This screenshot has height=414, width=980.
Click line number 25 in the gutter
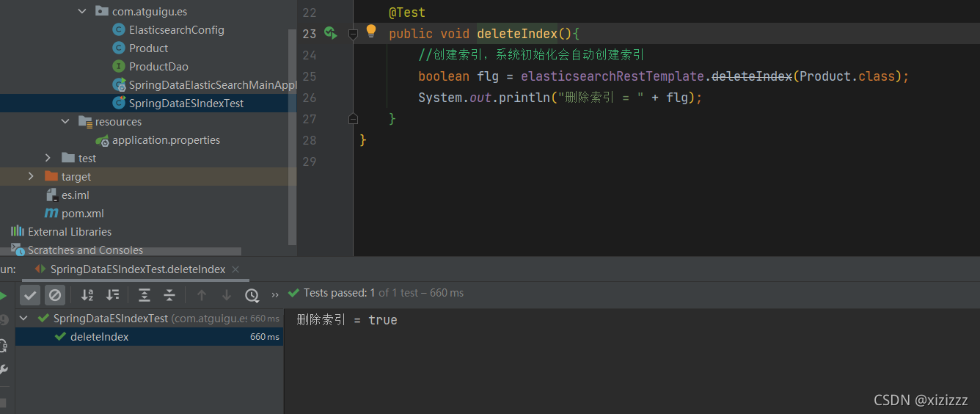click(x=309, y=76)
